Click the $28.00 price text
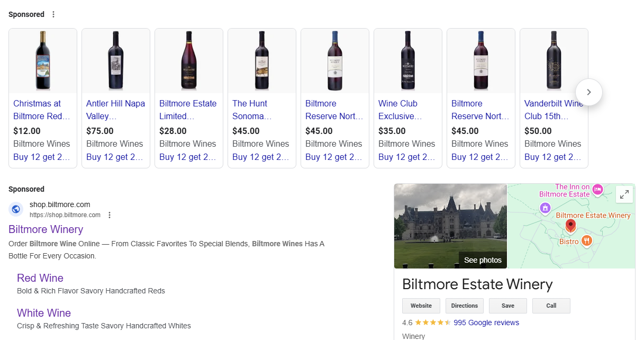This screenshot has width=644, height=340. pyautogui.click(x=173, y=131)
